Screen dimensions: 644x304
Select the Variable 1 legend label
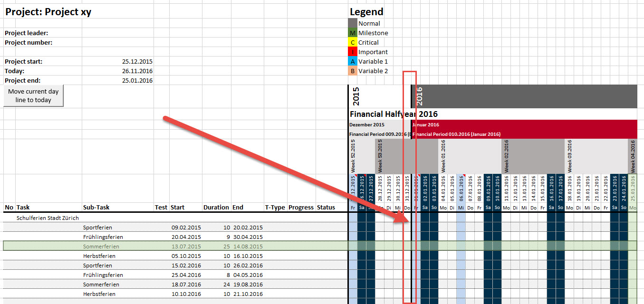click(373, 61)
